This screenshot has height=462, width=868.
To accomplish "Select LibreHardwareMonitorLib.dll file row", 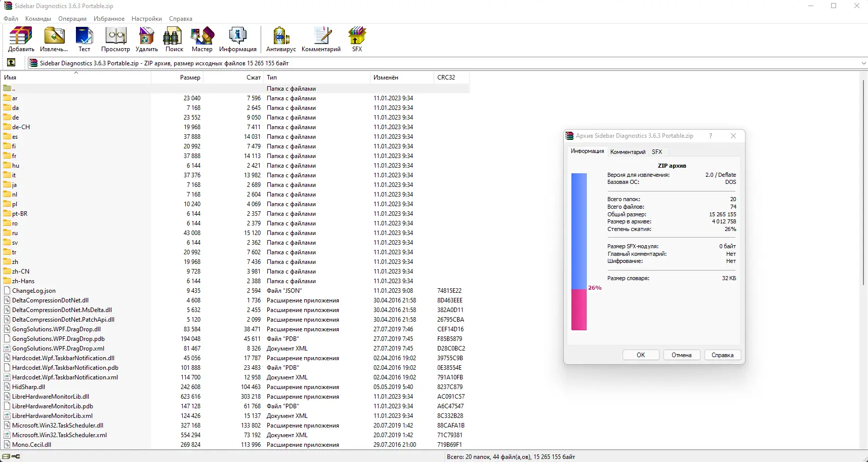I will pos(235,397).
